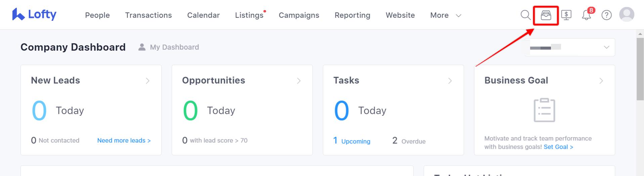
Task: Click the scrollbar up arrow
Action: click(640, 34)
